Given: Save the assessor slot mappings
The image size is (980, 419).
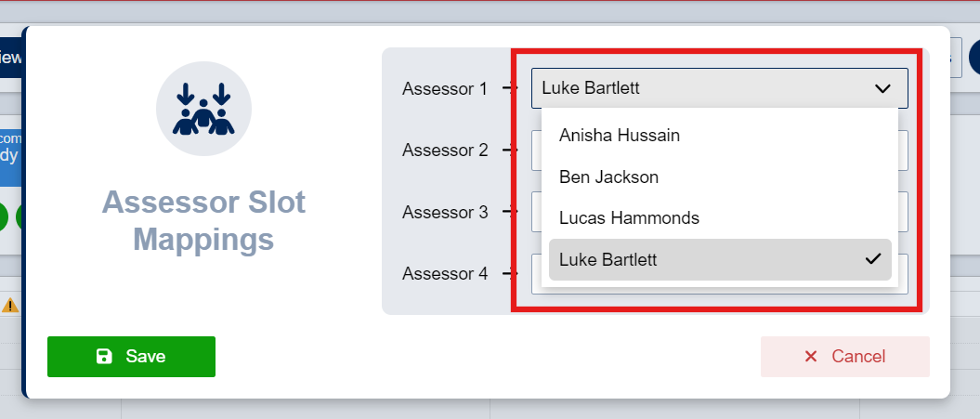Looking at the screenshot, I should [x=131, y=357].
